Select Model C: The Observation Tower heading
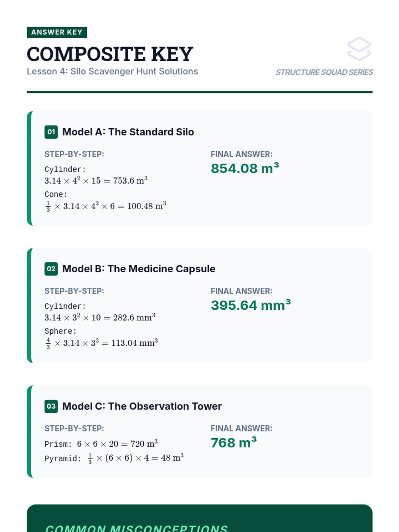The width and height of the screenshot is (399, 532). [x=142, y=406]
